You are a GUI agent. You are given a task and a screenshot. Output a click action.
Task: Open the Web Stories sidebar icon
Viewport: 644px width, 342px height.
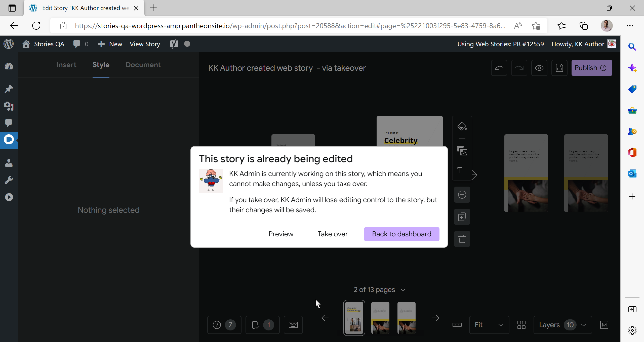(9, 140)
